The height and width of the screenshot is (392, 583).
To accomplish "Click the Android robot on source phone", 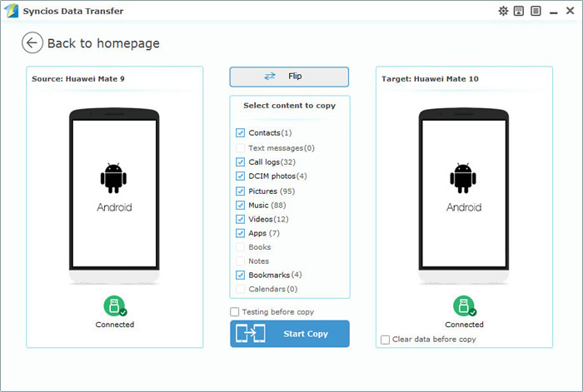I will coord(113,178).
